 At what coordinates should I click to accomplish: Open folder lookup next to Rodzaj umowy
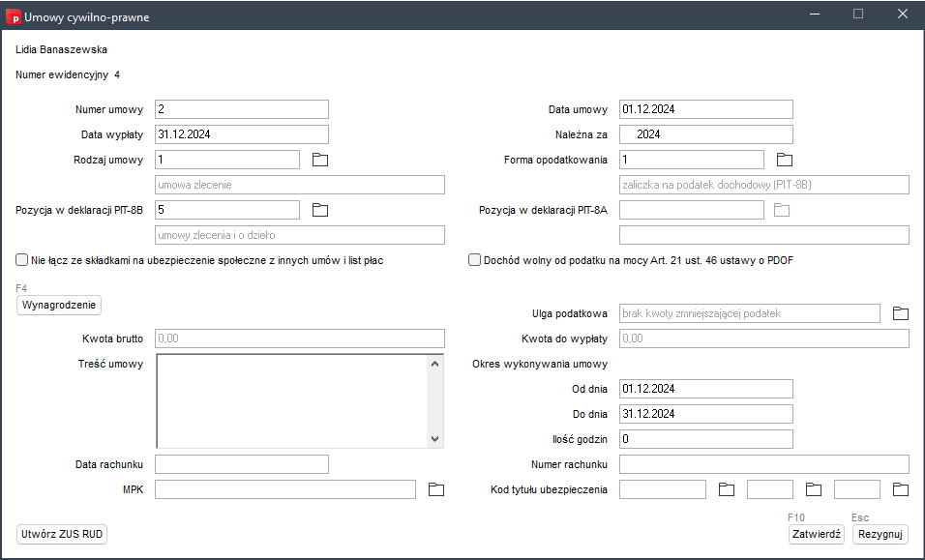pos(320,160)
